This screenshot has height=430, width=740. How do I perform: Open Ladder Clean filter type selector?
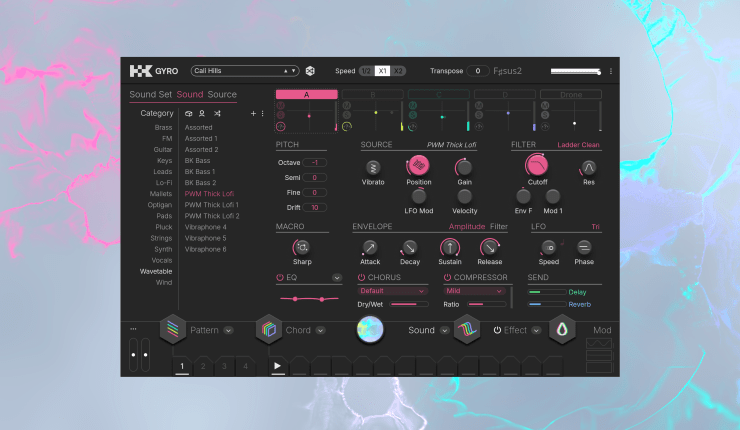click(x=578, y=145)
